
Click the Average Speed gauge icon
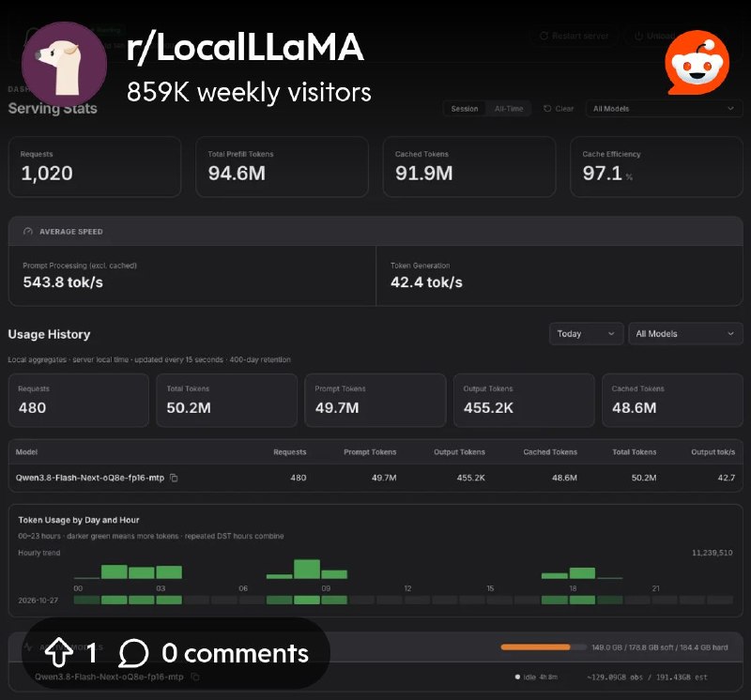click(x=28, y=231)
